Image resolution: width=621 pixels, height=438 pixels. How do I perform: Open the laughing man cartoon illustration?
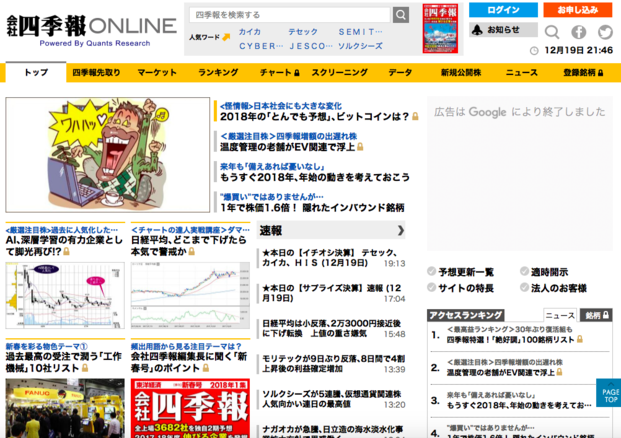click(x=108, y=155)
